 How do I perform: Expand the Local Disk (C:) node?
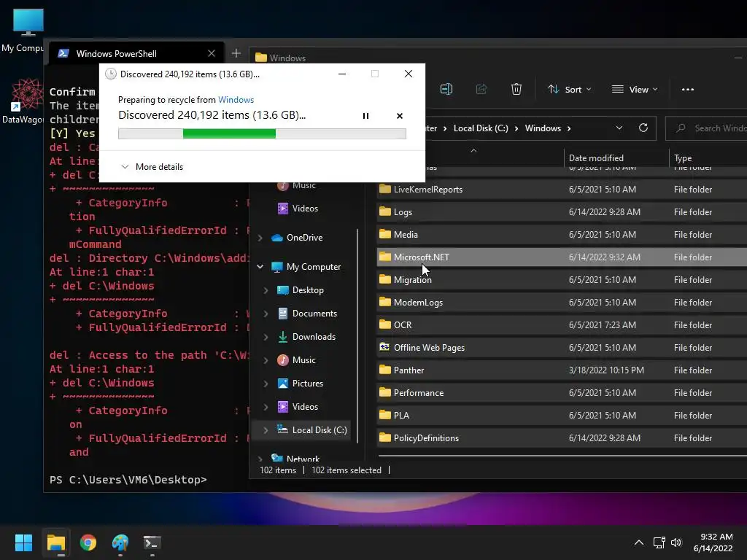pyautogui.click(x=266, y=430)
